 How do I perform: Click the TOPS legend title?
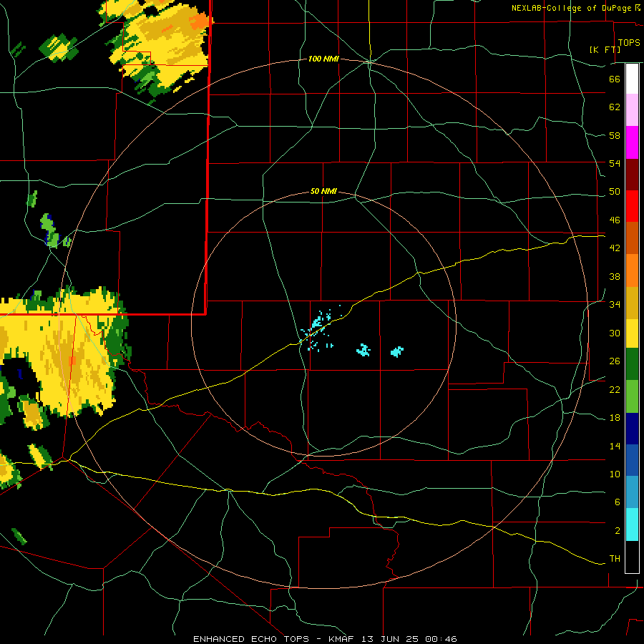629,42
